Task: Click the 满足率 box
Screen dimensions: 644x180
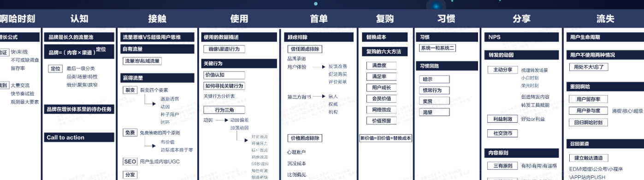Action: [382, 76]
